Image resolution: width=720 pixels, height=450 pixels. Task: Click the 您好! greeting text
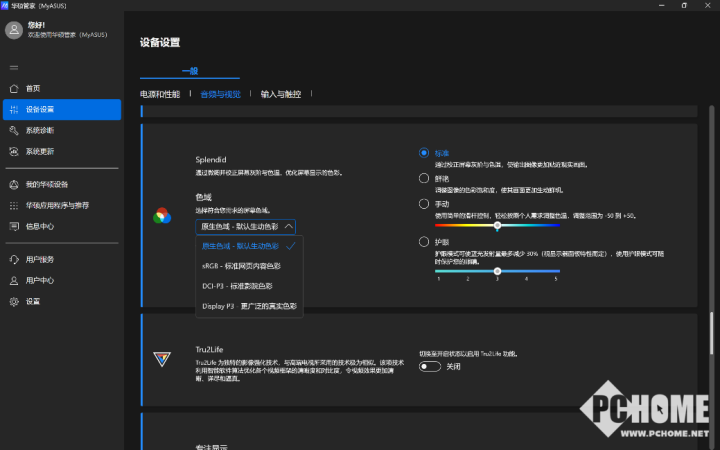(36, 25)
